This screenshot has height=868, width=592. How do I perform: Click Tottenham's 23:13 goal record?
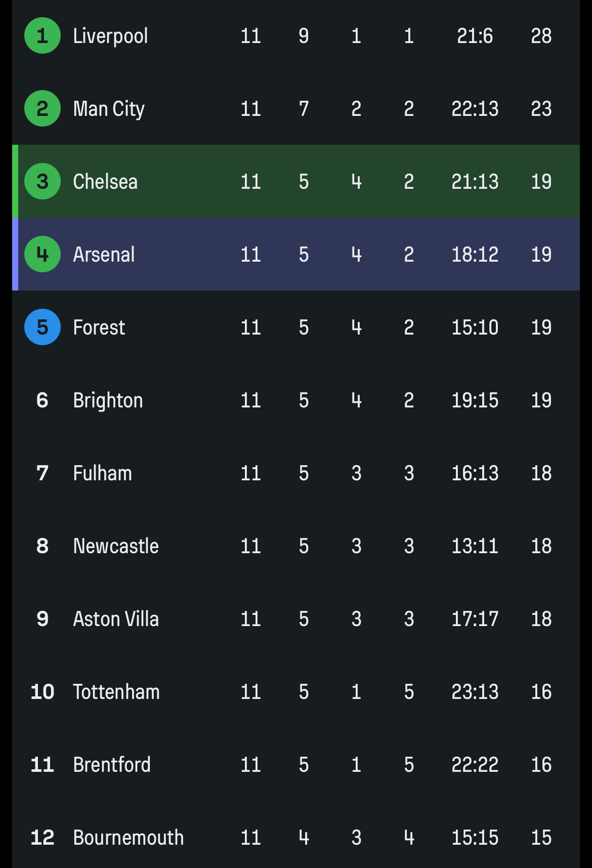[x=475, y=692]
